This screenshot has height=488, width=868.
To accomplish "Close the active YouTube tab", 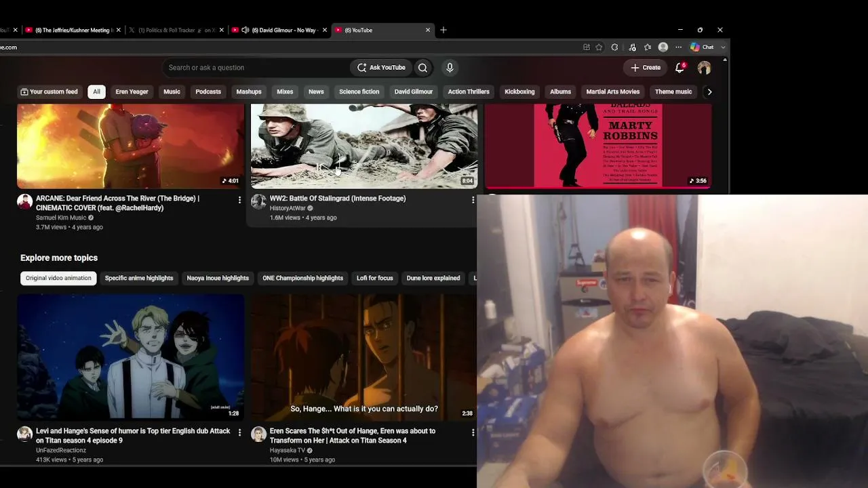I will click(x=428, y=30).
